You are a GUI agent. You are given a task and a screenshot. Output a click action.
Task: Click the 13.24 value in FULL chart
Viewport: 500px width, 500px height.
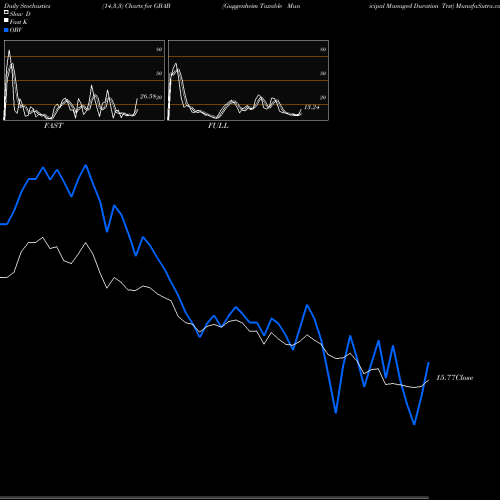(312, 107)
